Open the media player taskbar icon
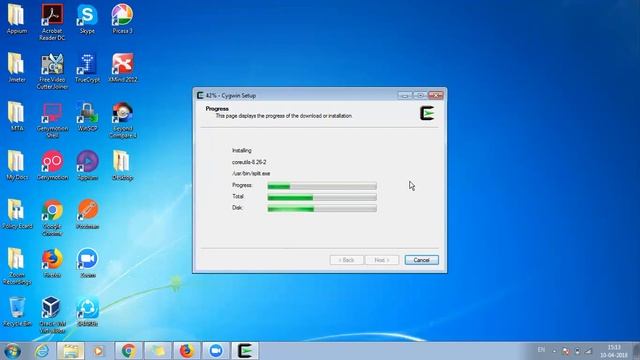 coord(98,351)
